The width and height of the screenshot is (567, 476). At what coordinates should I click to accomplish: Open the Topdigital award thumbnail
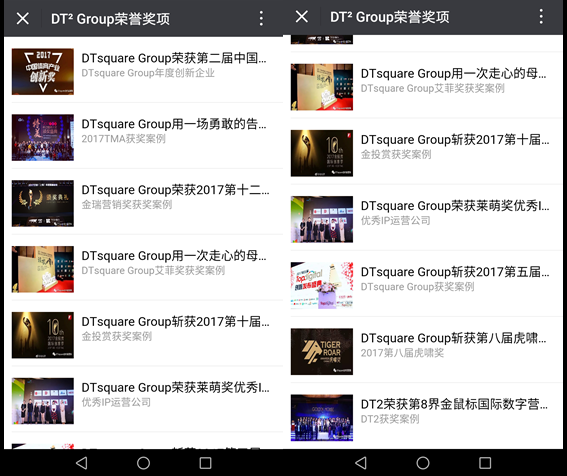[x=322, y=285]
